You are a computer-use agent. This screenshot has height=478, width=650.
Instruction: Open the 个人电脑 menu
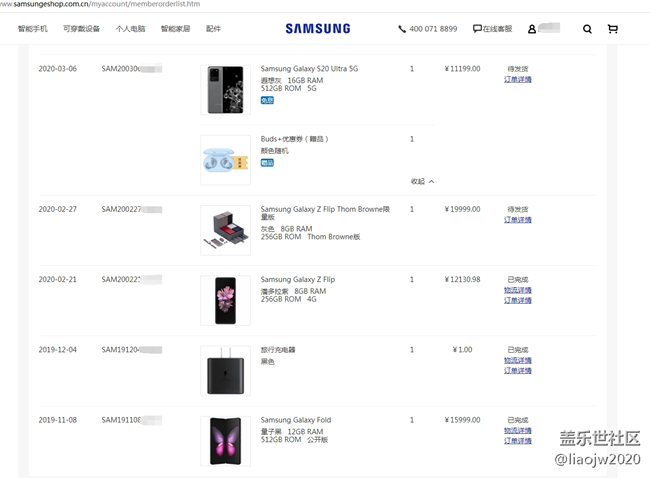[x=130, y=29]
